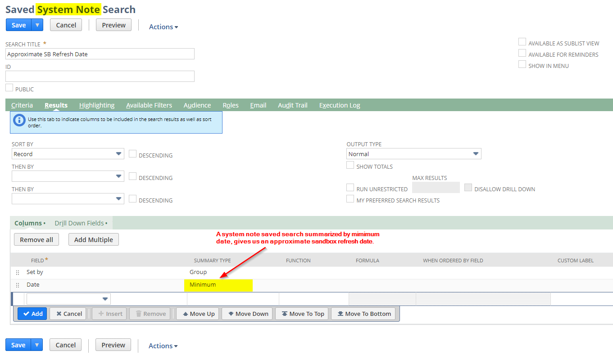Click the bottom Cancel button
This screenshot has height=364, width=613.
[65, 345]
